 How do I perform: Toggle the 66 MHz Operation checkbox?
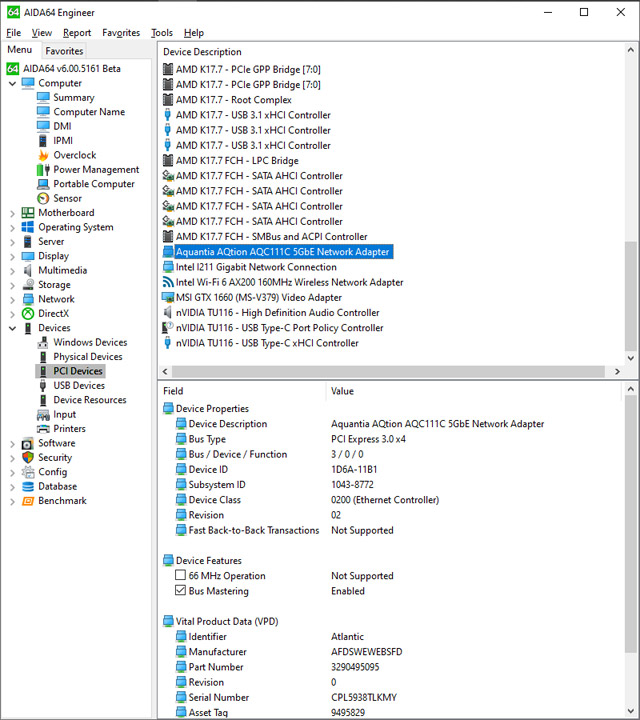180,575
